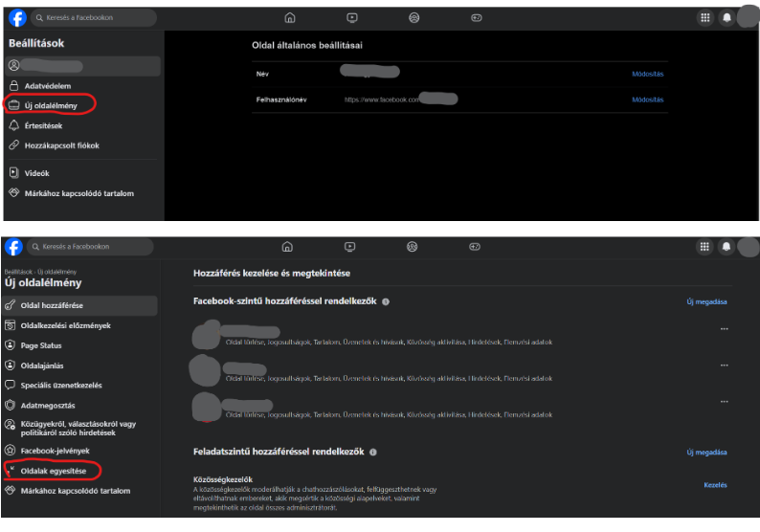Open top Márkához kapcsolódó tartalom entry
Viewport: 760px width, 532px height.
[82, 193]
